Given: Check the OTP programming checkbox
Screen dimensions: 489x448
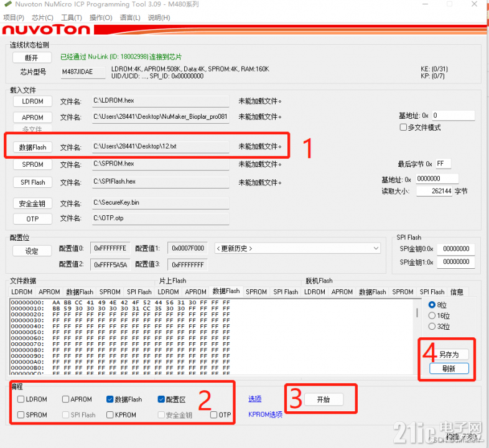Looking at the screenshot, I should [x=213, y=414].
